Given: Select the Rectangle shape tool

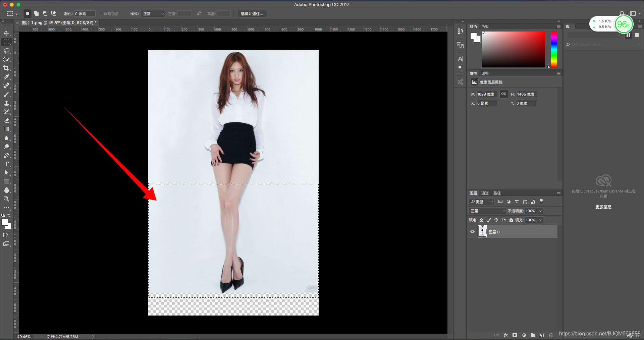Looking at the screenshot, I should (x=6, y=181).
